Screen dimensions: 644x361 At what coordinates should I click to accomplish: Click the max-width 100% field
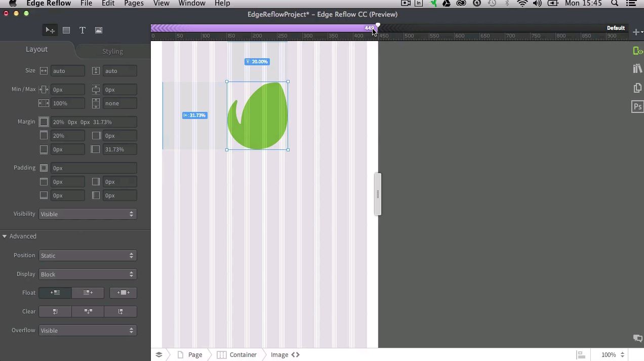[x=68, y=103]
